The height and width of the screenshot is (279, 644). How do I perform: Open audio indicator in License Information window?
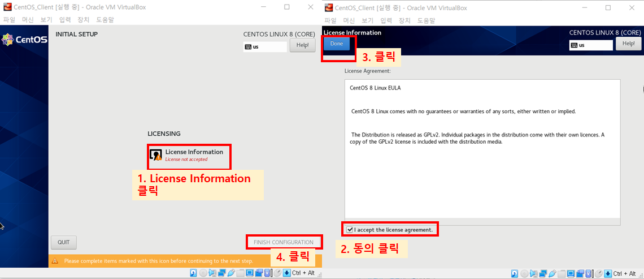coord(533,274)
